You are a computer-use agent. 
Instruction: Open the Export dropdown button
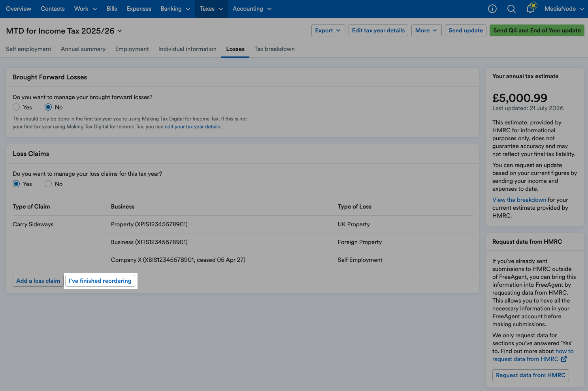pos(328,30)
